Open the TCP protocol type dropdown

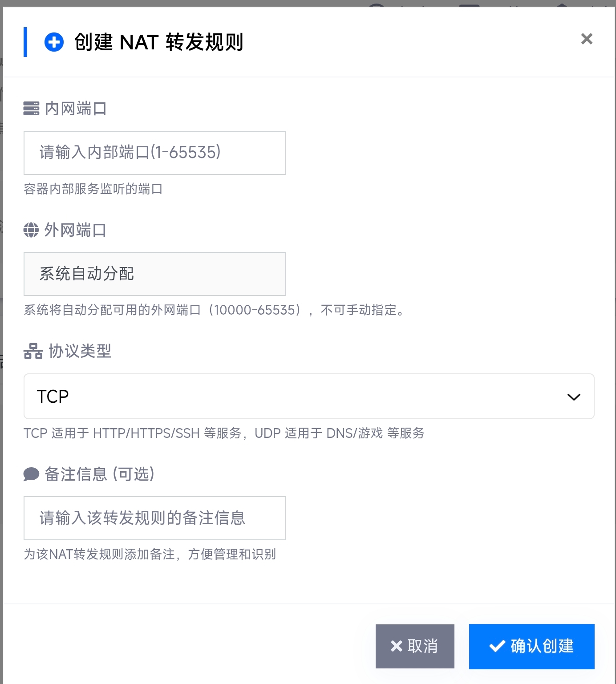pos(309,397)
